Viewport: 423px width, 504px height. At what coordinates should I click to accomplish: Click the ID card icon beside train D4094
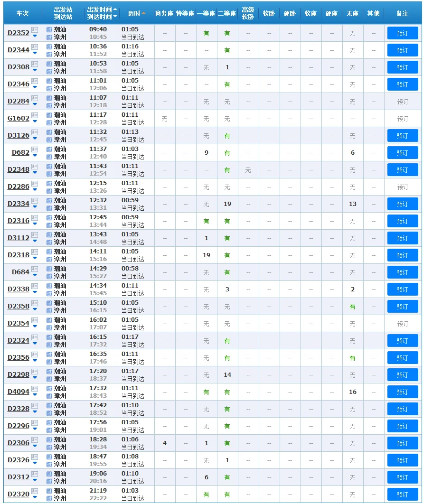pos(35,389)
